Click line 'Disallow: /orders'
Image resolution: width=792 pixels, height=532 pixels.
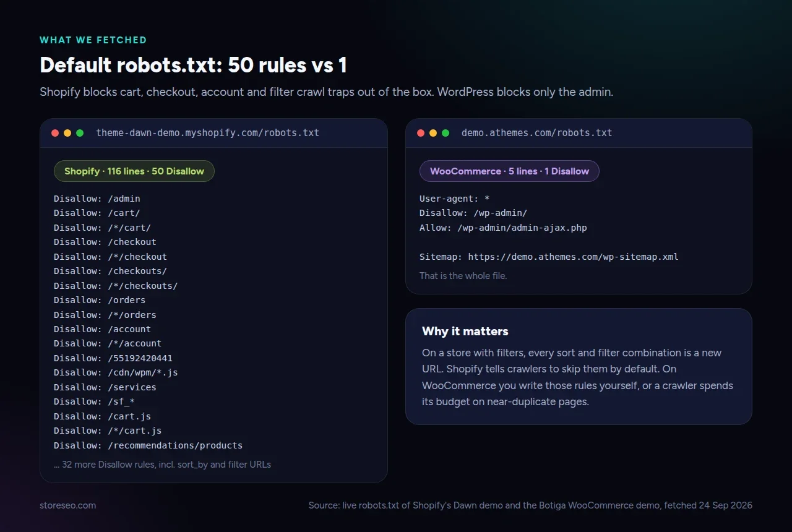[x=100, y=300]
